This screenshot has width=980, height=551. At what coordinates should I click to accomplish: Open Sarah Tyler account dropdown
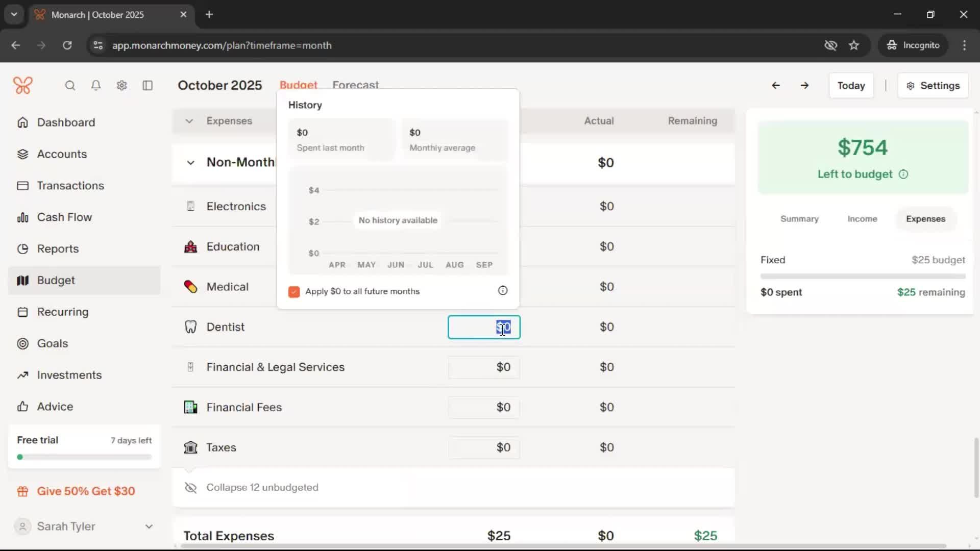(149, 527)
